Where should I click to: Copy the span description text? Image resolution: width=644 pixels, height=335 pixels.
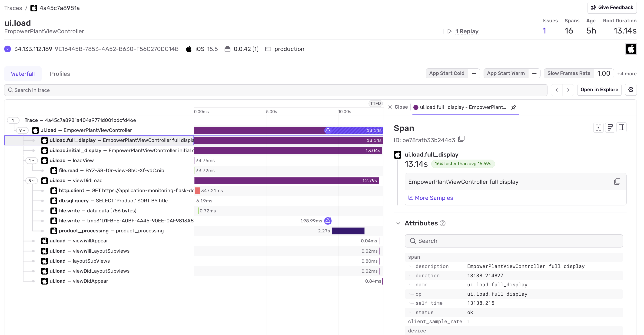tap(617, 182)
